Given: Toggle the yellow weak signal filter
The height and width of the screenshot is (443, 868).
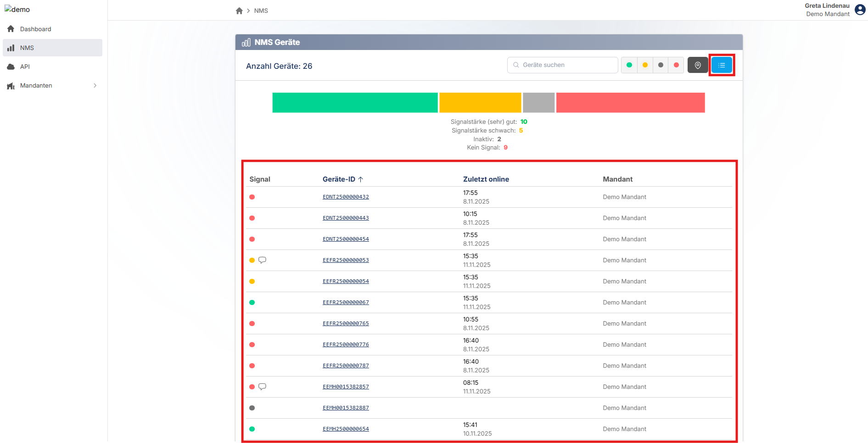Looking at the screenshot, I should tap(645, 65).
